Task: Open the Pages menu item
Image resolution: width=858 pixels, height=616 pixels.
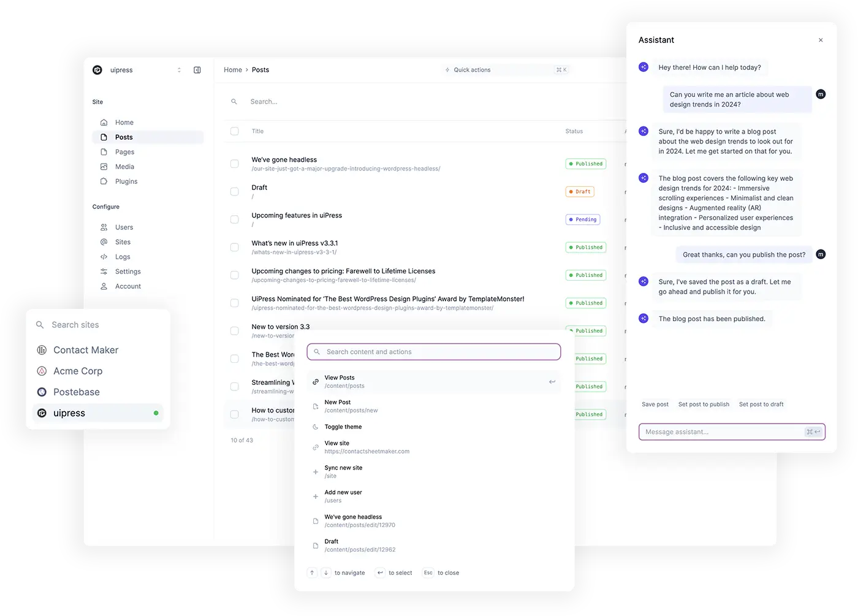Action: pos(124,152)
